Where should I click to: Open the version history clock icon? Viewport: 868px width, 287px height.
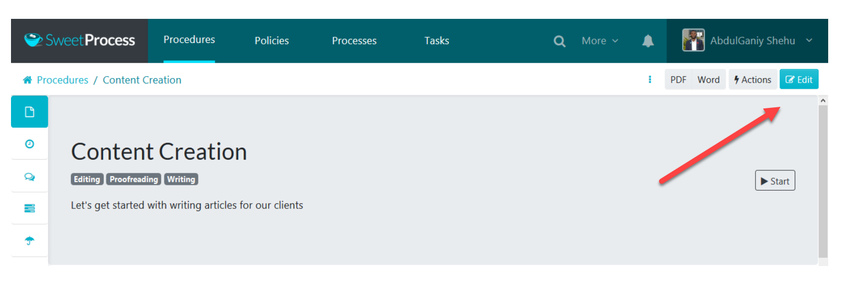point(29,144)
